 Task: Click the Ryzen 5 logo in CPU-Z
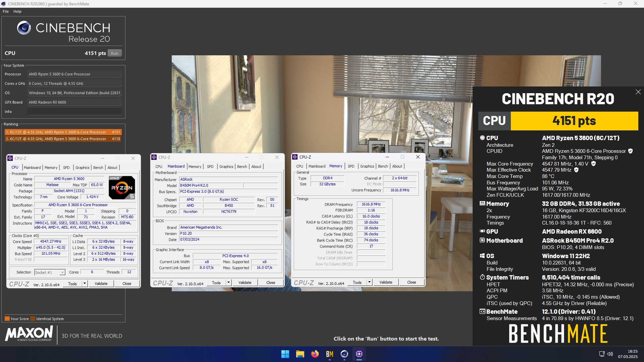[x=122, y=187]
